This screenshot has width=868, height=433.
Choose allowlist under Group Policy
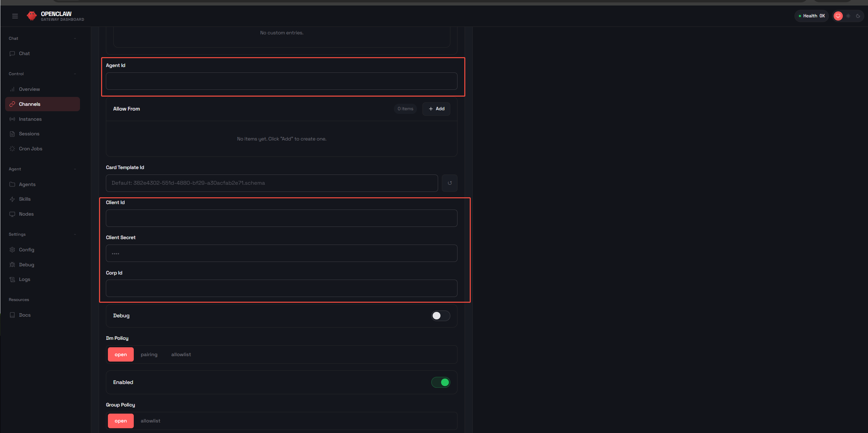pos(150,421)
